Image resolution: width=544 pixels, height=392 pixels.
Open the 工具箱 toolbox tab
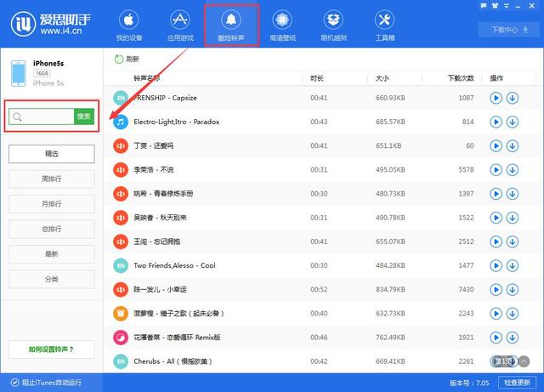(384, 26)
